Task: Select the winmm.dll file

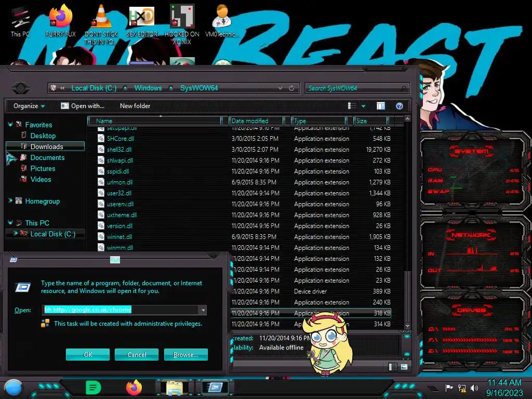Action: (x=120, y=248)
